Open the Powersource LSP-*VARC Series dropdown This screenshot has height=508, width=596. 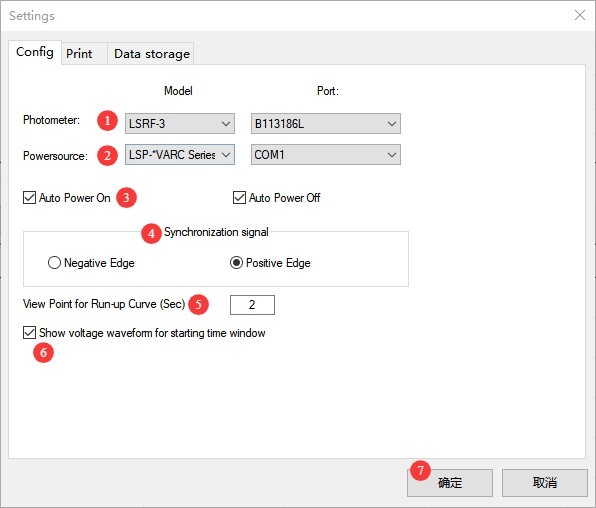[x=180, y=154]
